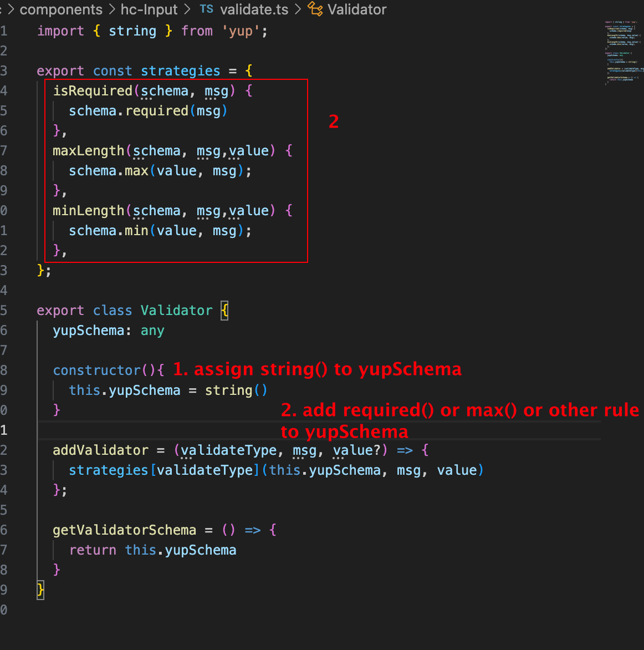This screenshot has width=644, height=650.
Task: Click the minLength method name
Action: (88, 211)
